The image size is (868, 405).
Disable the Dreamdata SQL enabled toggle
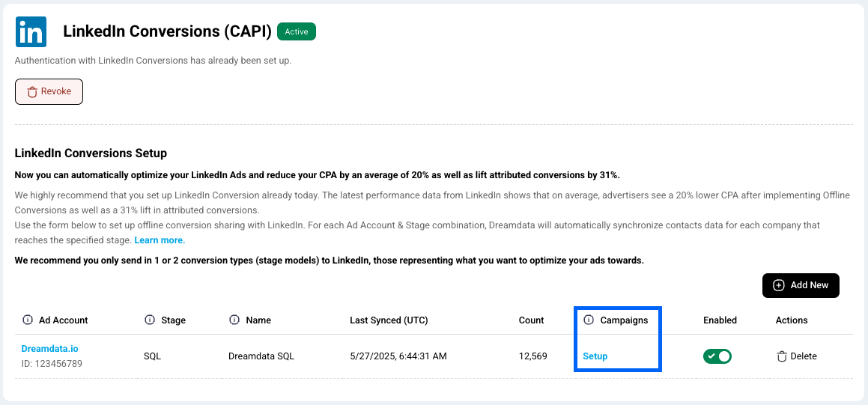coord(717,356)
